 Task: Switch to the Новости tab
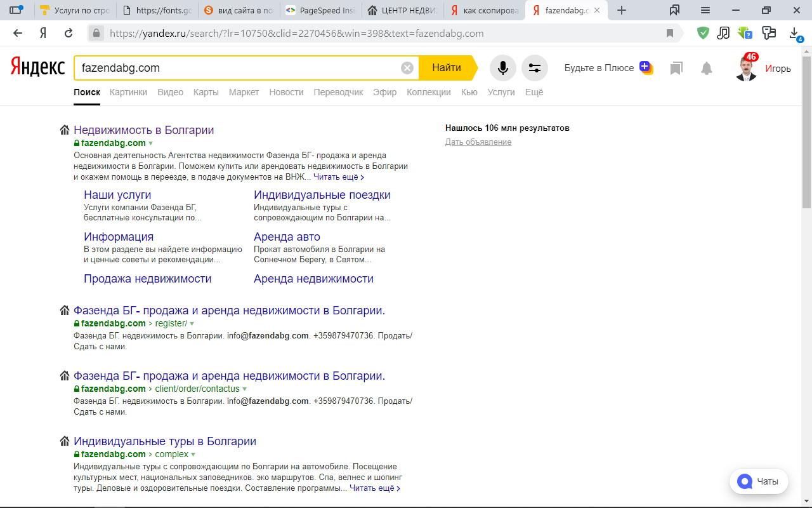pyautogui.click(x=286, y=92)
